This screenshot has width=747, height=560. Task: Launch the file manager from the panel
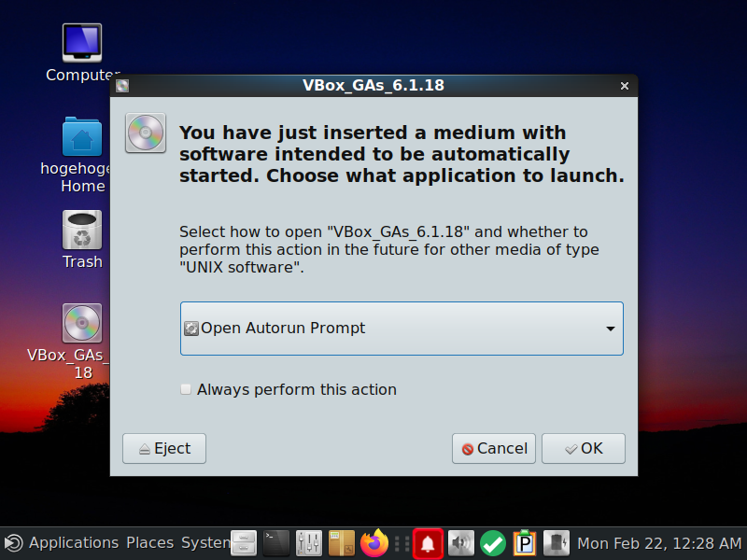click(x=244, y=543)
